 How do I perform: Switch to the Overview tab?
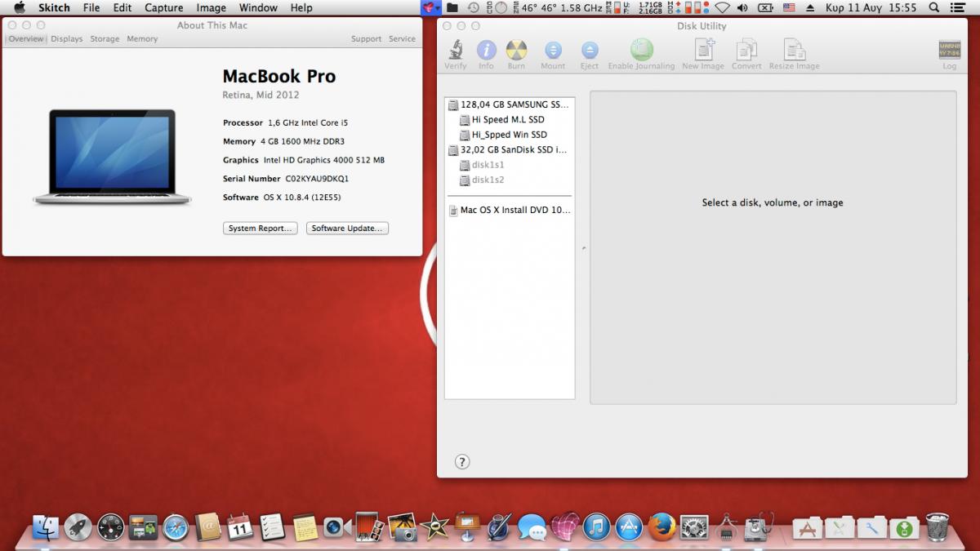pos(26,39)
